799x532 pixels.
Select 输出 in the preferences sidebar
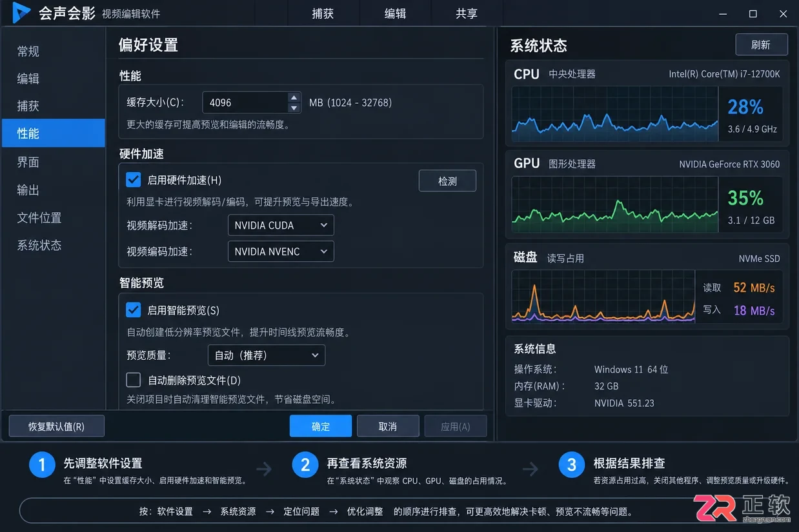54,190
